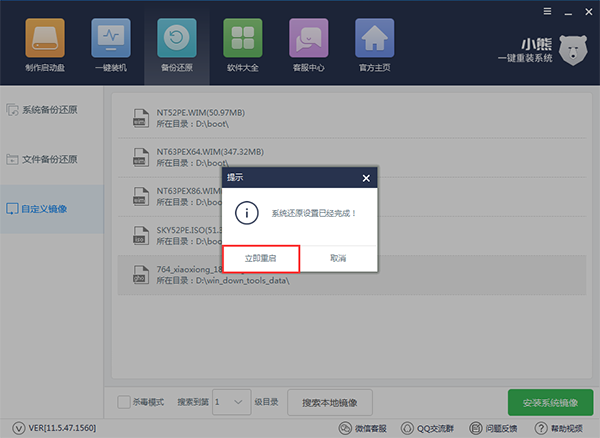This screenshot has height=438, width=600.
Task: Select the NT52PE.WIM(50.97MB) file entry
Action: (352, 118)
